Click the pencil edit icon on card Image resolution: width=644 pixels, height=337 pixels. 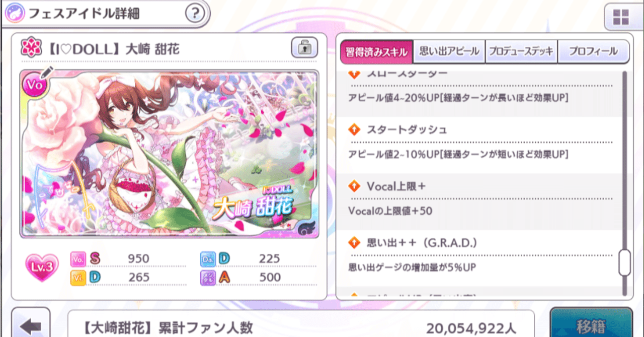pyautogui.click(x=48, y=73)
